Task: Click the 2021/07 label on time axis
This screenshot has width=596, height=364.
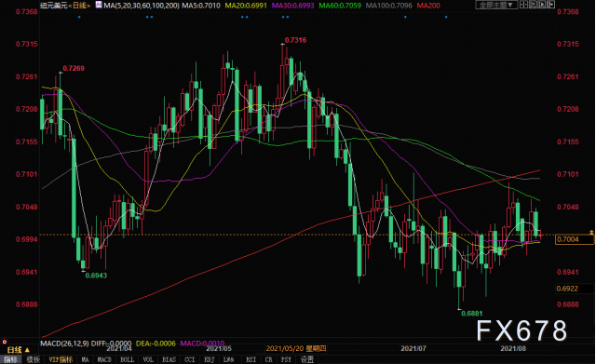Action: pyautogui.click(x=413, y=348)
